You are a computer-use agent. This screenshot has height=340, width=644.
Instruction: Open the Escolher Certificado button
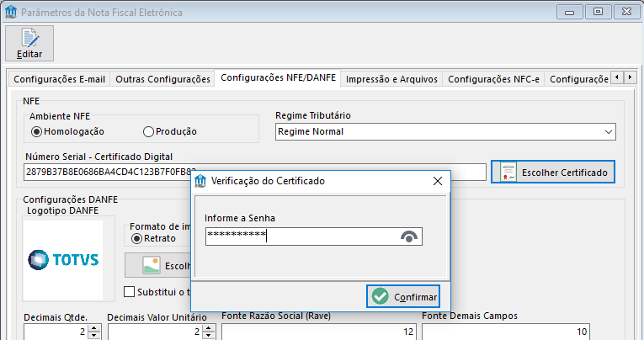click(x=553, y=172)
